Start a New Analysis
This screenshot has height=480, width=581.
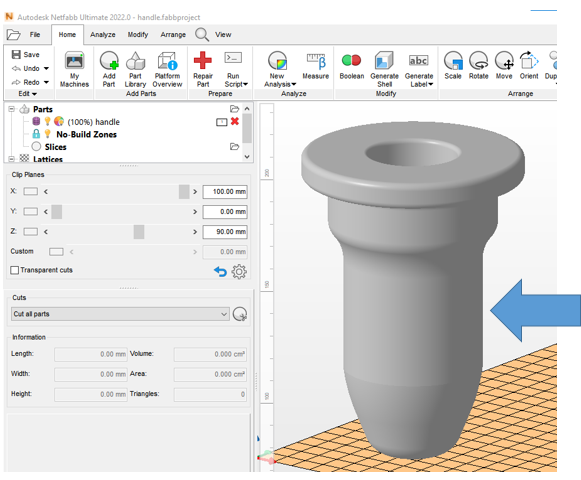tap(280, 69)
